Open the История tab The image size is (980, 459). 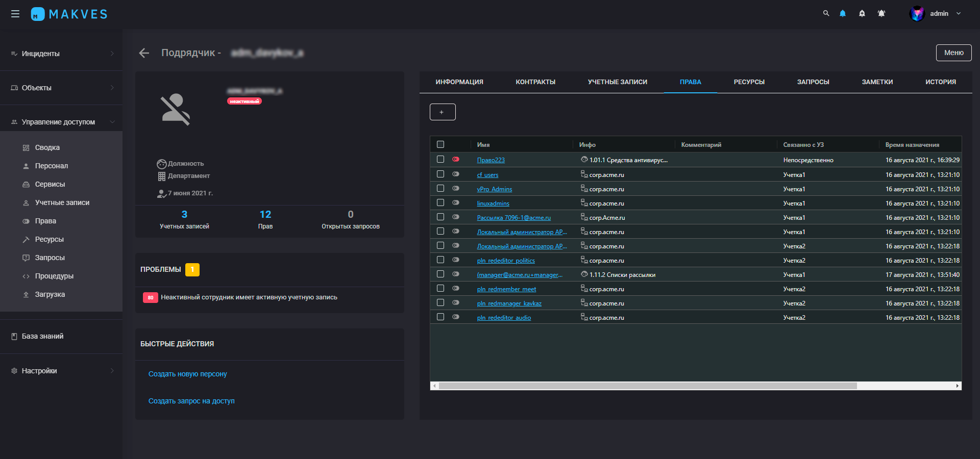pos(940,82)
